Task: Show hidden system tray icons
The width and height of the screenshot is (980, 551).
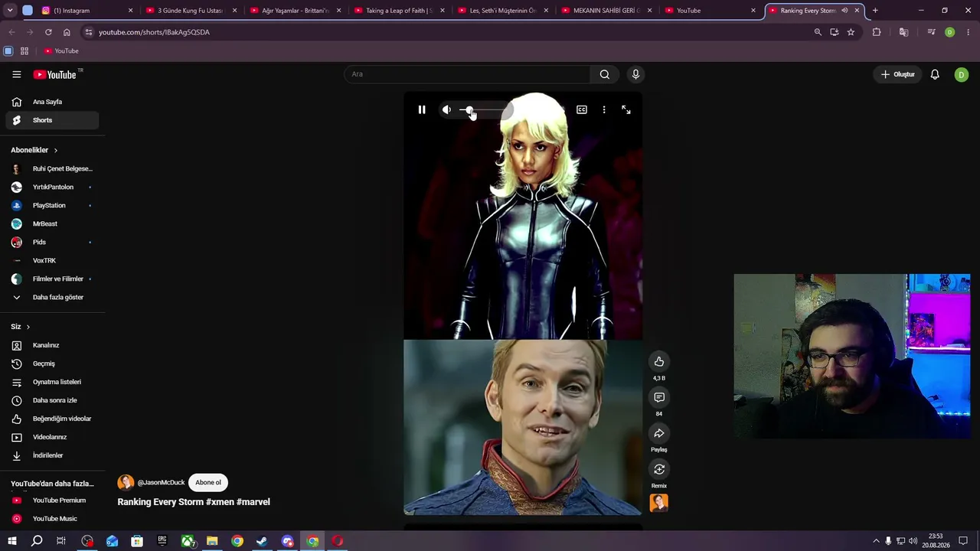Action: coord(877,541)
